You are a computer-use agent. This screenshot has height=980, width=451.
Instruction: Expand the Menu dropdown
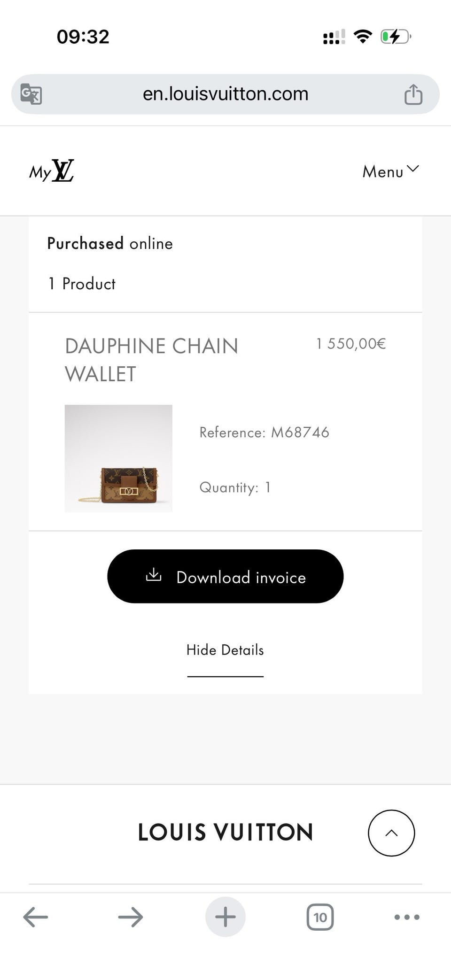click(x=390, y=171)
